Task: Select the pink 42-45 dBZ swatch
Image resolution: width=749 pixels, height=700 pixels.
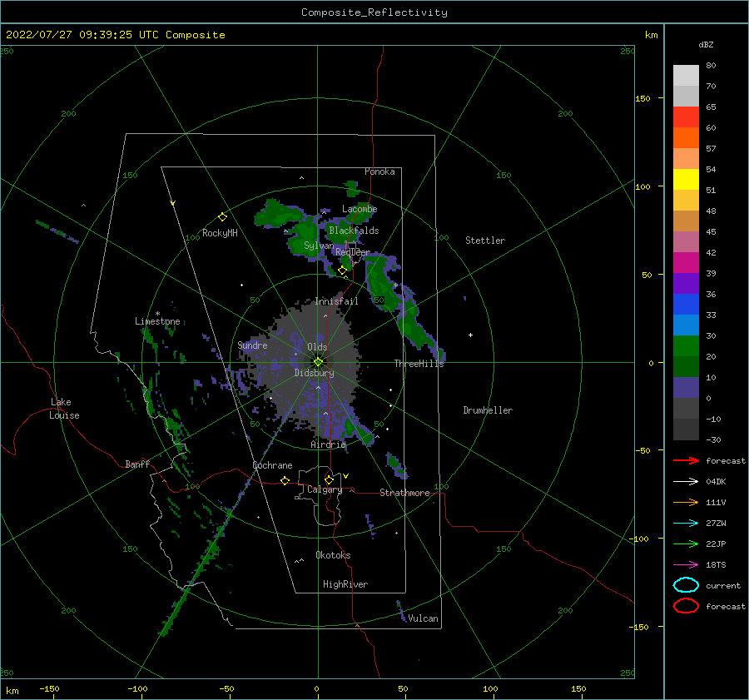Action: click(x=686, y=241)
